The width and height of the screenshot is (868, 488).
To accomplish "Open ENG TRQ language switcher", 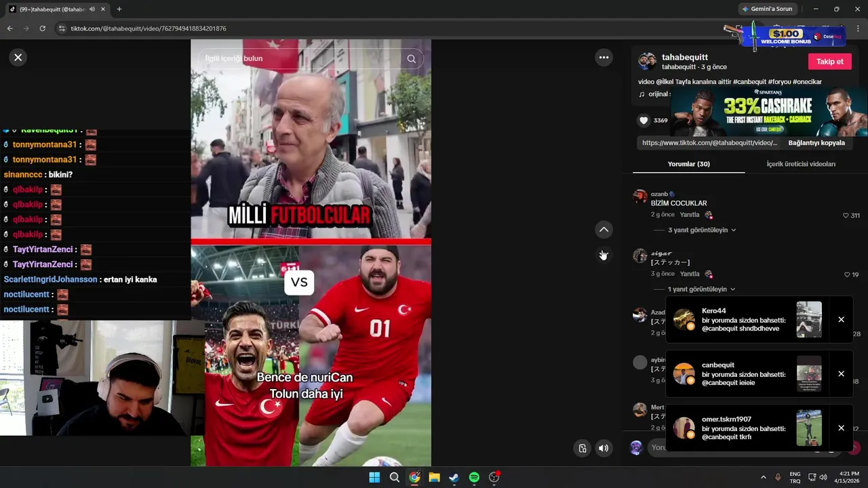I will [795, 477].
